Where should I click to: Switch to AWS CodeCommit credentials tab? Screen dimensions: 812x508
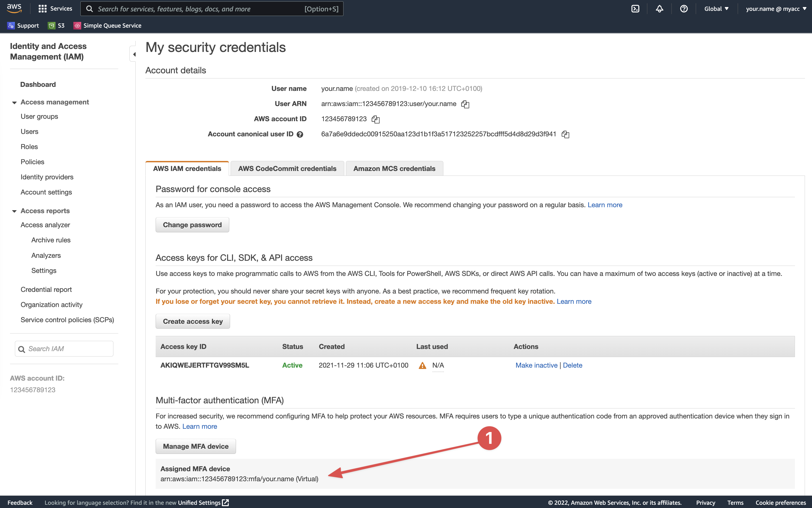click(287, 169)
